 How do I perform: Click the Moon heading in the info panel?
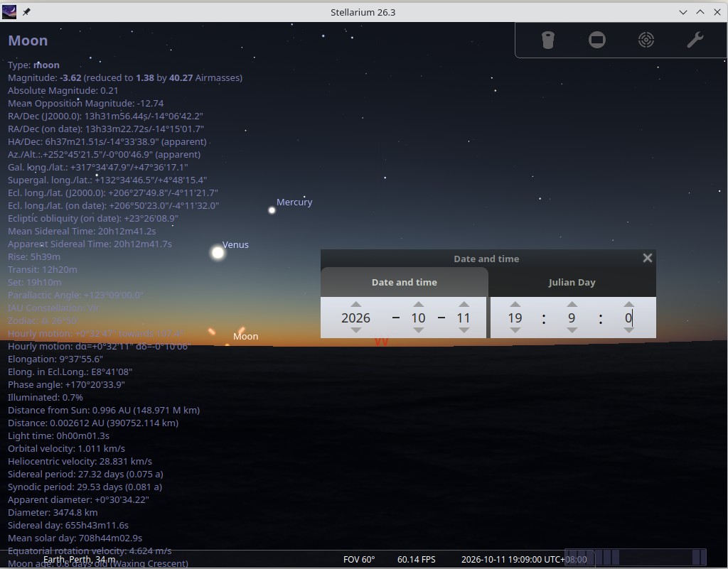pos(28,40)
